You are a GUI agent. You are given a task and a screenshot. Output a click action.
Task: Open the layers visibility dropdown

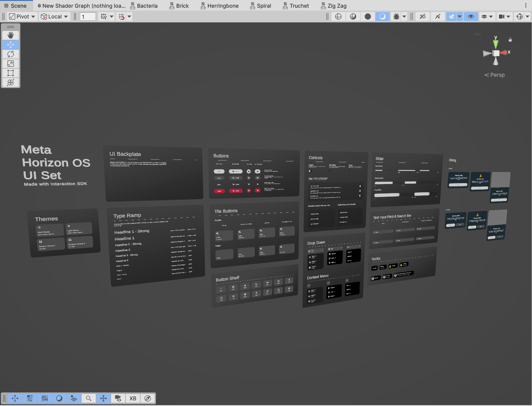[487, 16]
